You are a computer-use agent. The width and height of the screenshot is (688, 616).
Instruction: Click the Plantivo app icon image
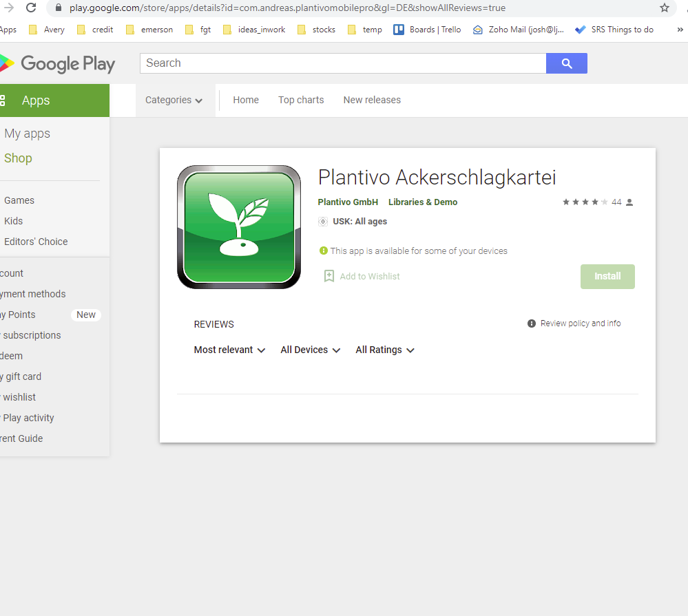click(x=239, y=226)
